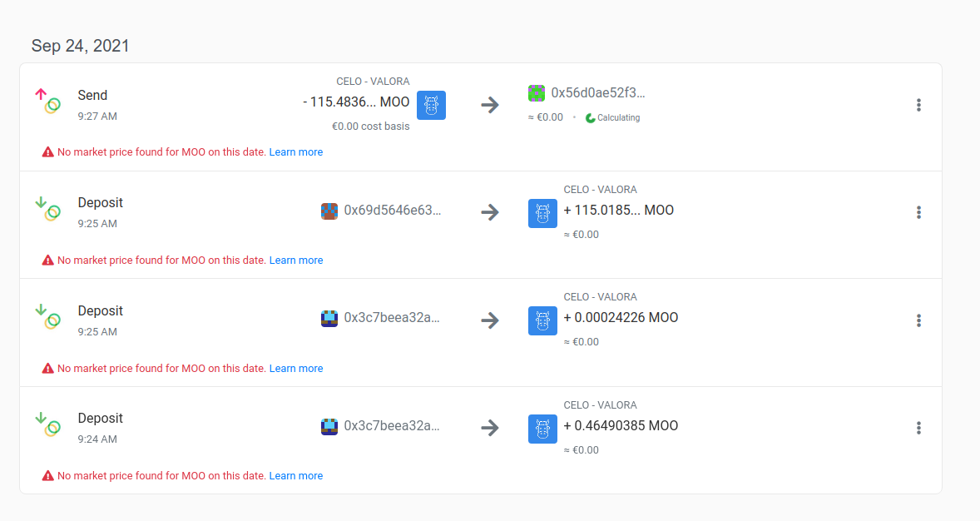
Task: Open Learn more link in the 0.46490385 MOO deposit
Action: [x=295, y=476]
